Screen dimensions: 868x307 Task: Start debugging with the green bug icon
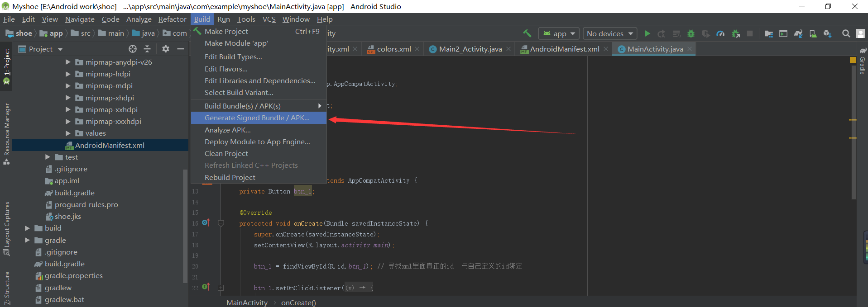pos(691,33)
